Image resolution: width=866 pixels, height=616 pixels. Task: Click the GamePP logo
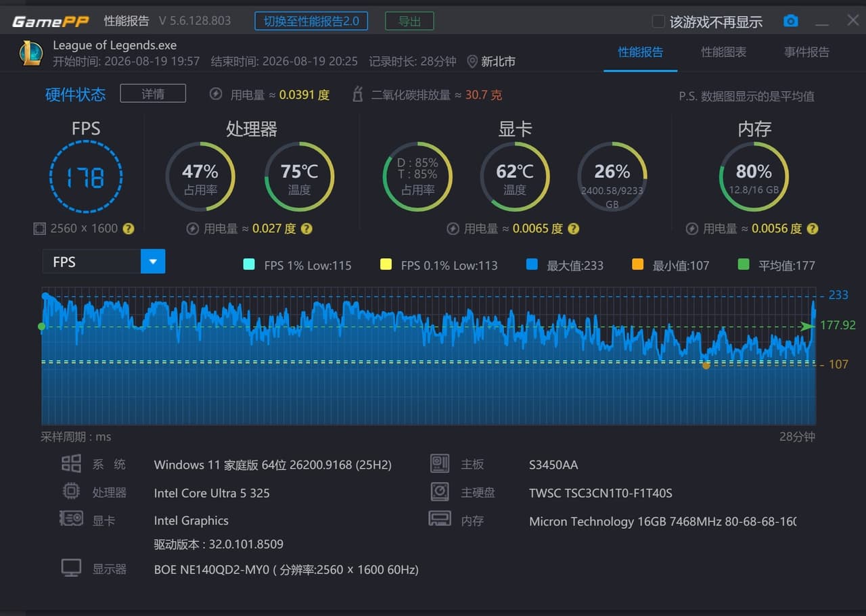tap(51, 21)
